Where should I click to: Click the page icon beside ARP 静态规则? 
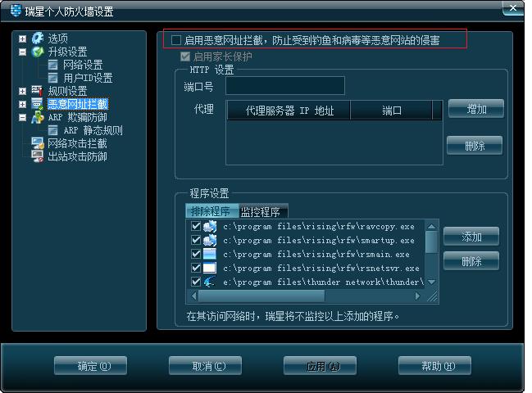53,130
